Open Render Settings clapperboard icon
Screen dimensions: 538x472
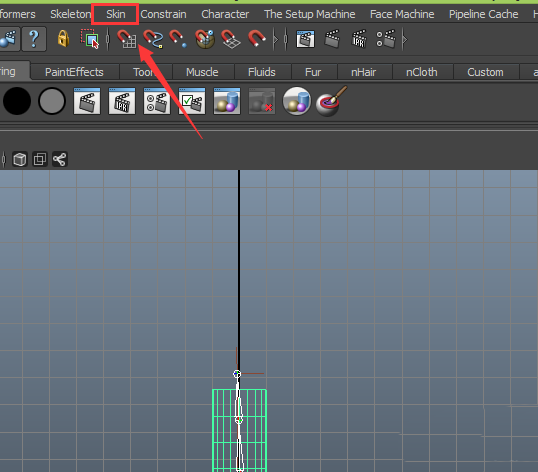386,39
